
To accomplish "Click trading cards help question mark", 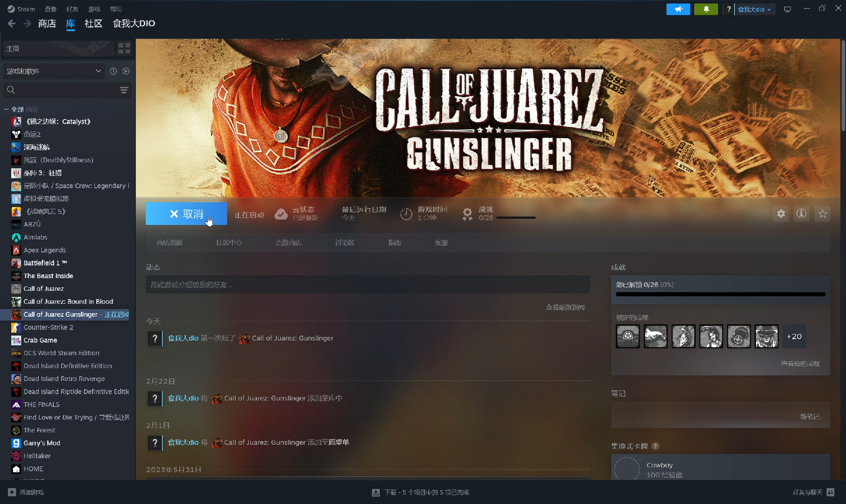I will click(x=656, y=446).
